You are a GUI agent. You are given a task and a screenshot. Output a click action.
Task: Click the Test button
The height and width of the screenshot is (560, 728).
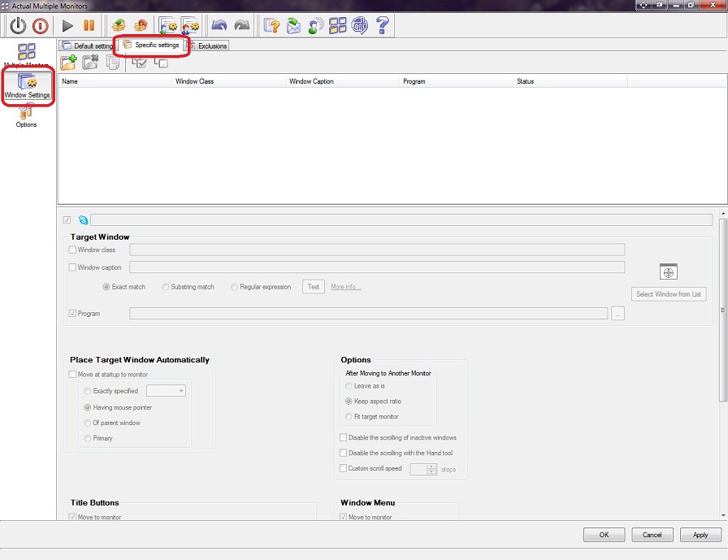314,286
